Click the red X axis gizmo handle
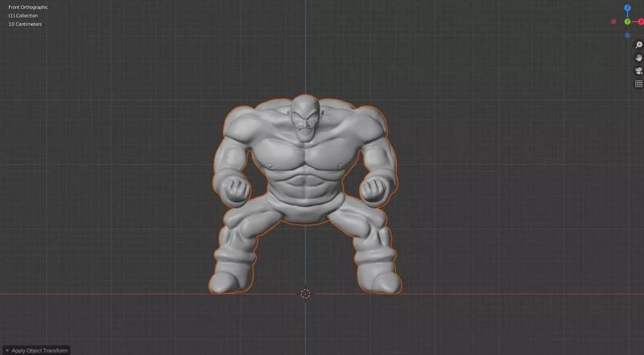 pos(641,22)
